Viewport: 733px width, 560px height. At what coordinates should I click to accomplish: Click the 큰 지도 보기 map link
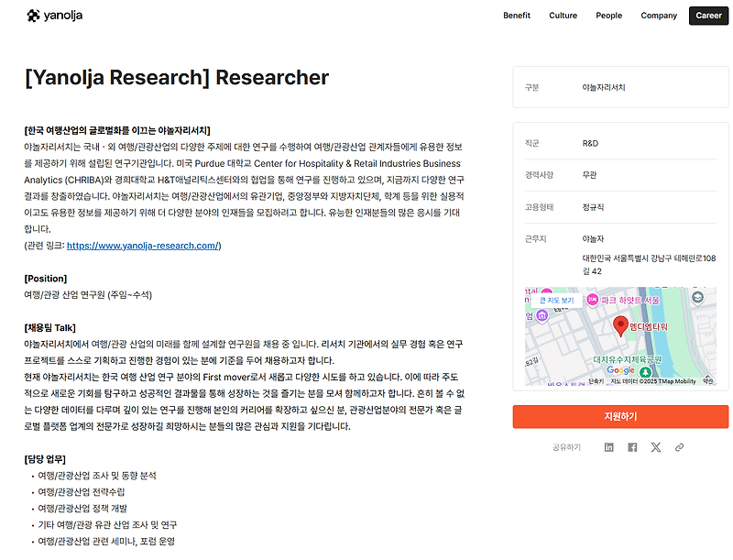point(556,300)
